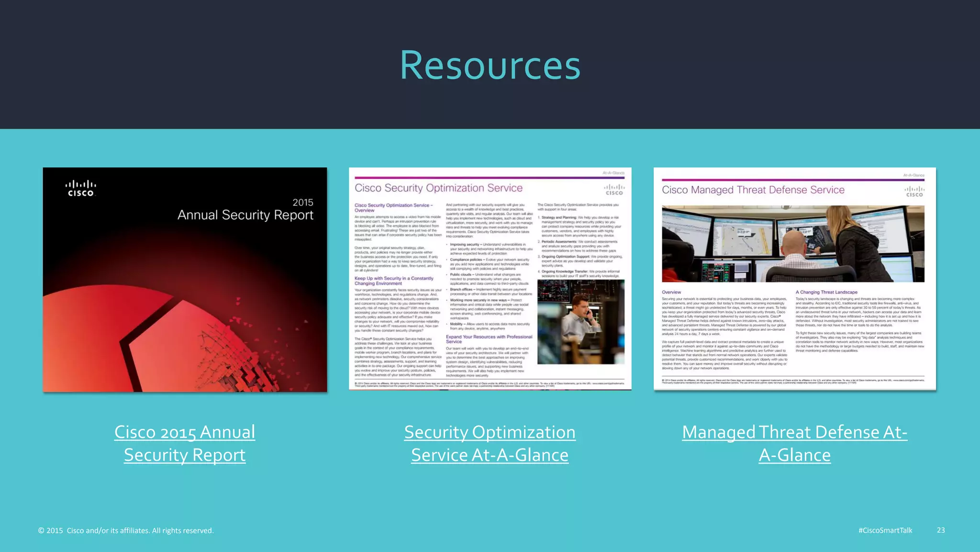Open Security Optimization Service At-A-Glance link
The height and width of the screenshot is (552, 980).
point(490,443)
